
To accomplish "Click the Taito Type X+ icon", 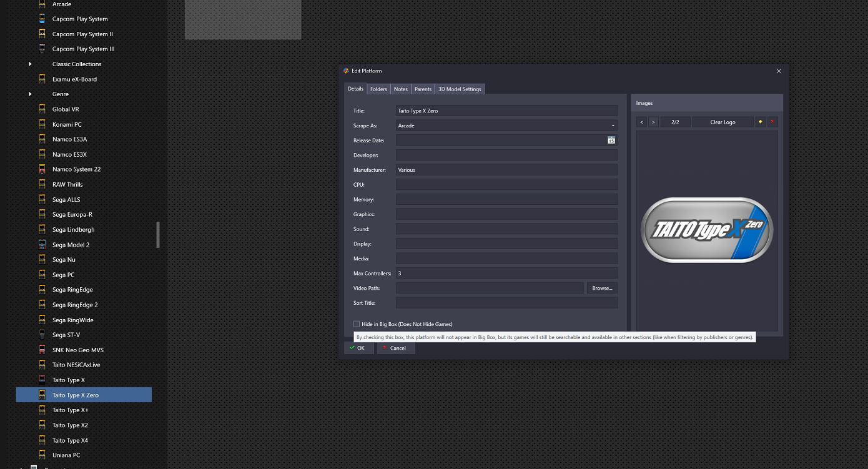I will pos(42,410).
